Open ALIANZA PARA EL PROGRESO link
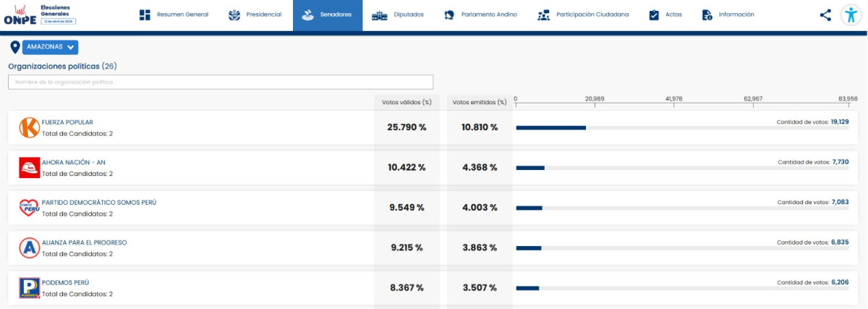This screenshot has width=868, height=309. pyautogui.click(x=85, y=242)
